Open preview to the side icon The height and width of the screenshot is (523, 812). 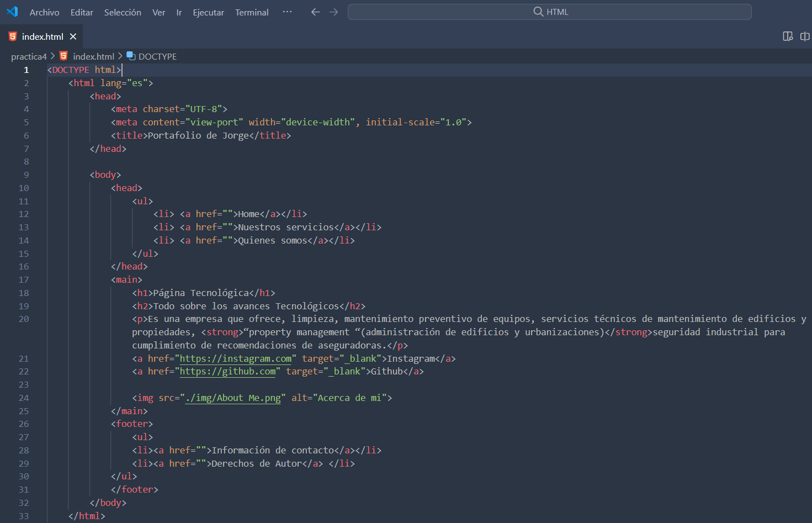(x=788, y=36)
